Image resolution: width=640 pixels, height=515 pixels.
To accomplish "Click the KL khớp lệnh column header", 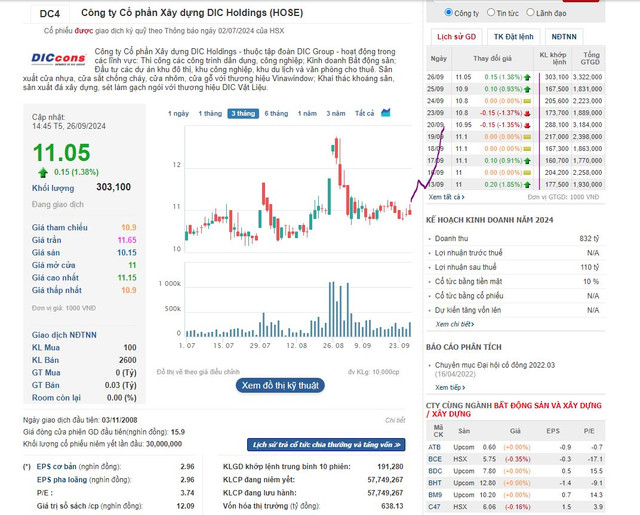I will (553, 58).
